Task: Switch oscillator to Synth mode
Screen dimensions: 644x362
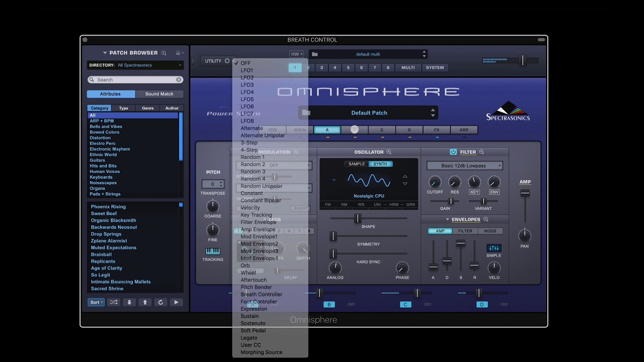Action: coord(380,164)
